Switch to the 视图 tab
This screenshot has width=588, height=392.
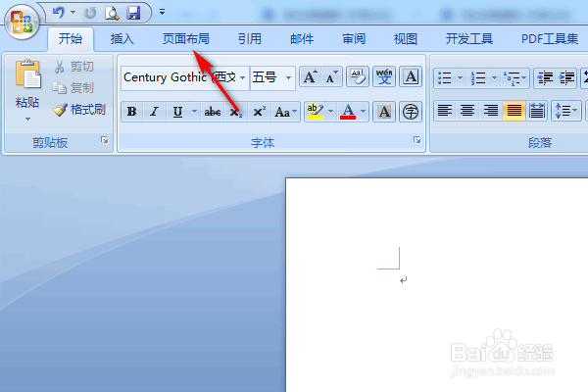(x=406, y=38)
